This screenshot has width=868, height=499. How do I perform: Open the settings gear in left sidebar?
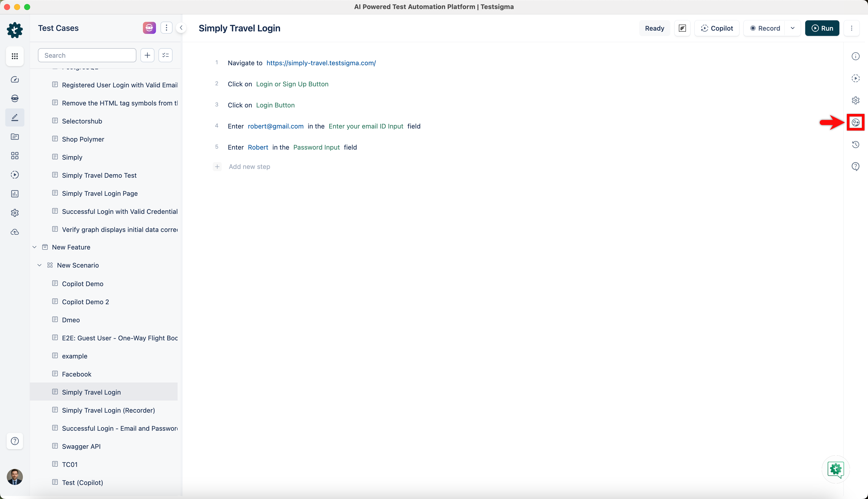[15, 213]
